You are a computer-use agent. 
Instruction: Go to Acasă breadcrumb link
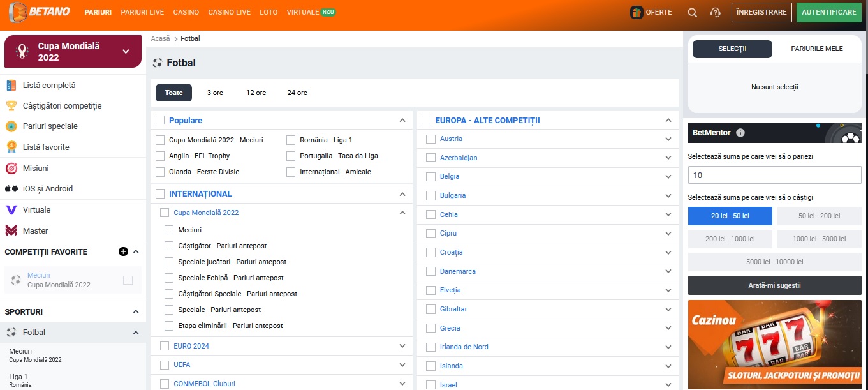[161, 38]
